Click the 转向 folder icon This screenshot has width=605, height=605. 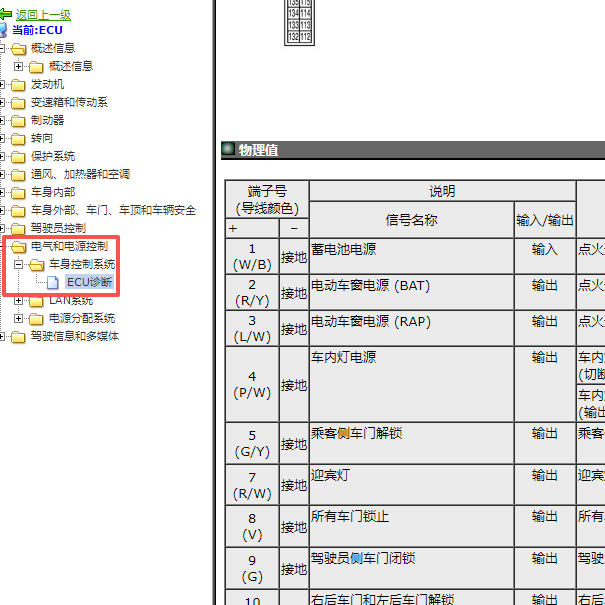(18, 139)
